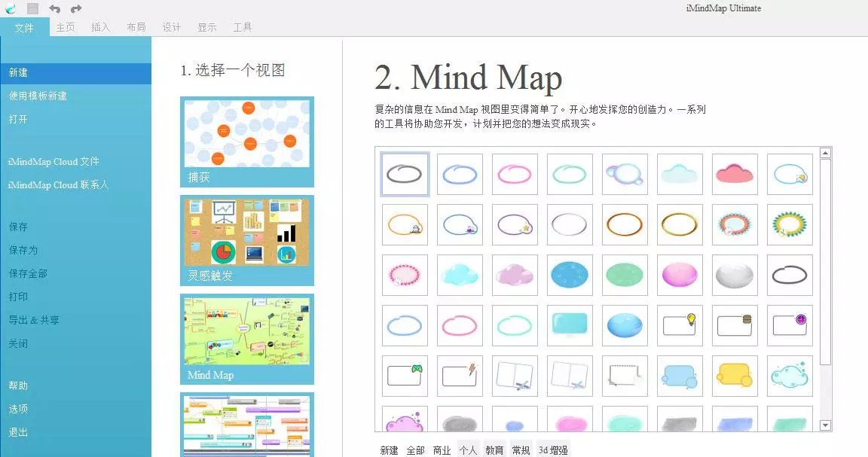
Task: Click the undo arrow icon
Action: coord(54,8)
